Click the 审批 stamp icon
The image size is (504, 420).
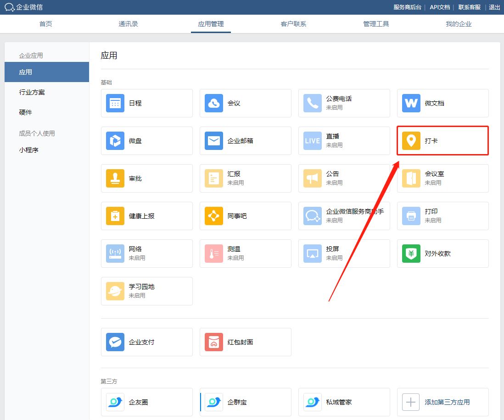point(115,178)
